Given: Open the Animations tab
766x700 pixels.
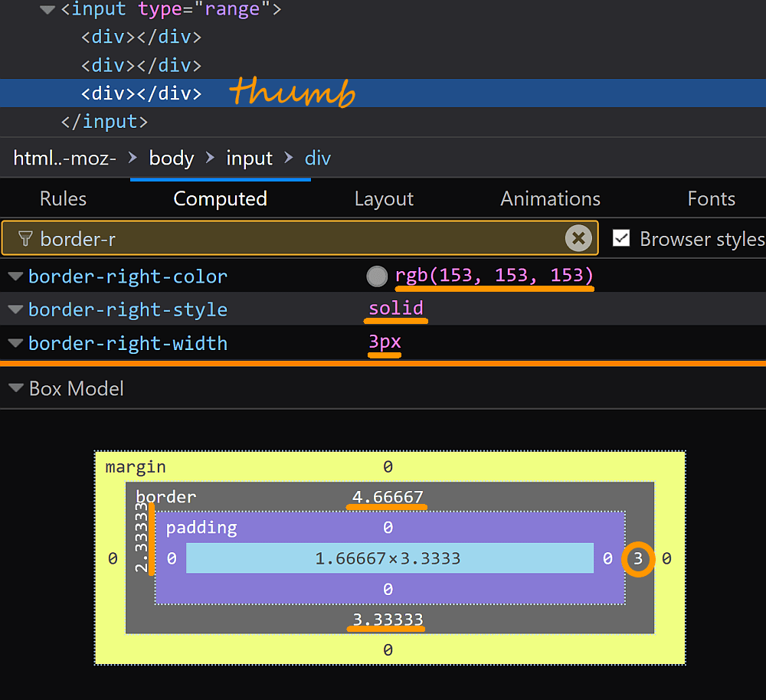Looking at the screenshot, I should (550, 198).
